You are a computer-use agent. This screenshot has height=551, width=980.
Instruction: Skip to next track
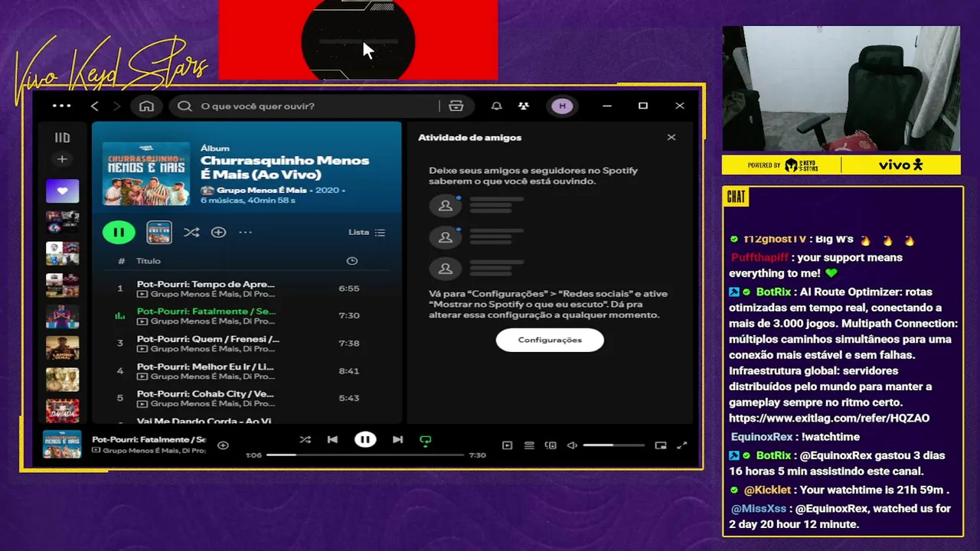tap(397, 439)
